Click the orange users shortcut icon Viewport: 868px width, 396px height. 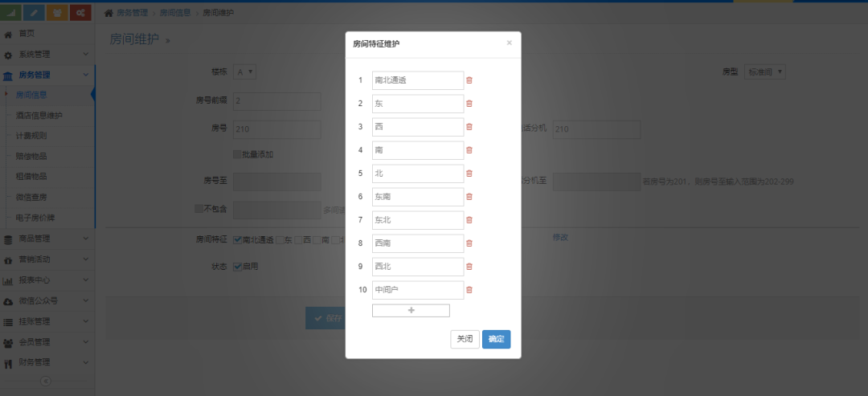[x=57, y=12]
